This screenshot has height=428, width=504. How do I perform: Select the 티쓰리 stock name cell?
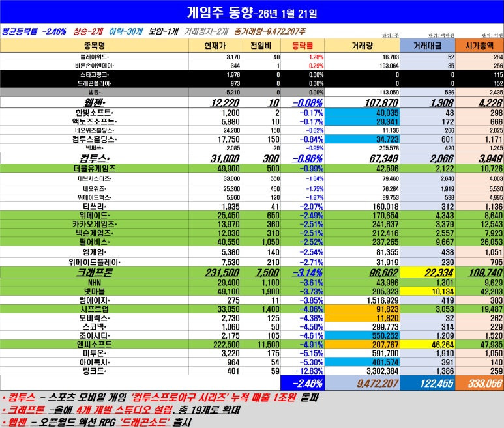point(95,207)
